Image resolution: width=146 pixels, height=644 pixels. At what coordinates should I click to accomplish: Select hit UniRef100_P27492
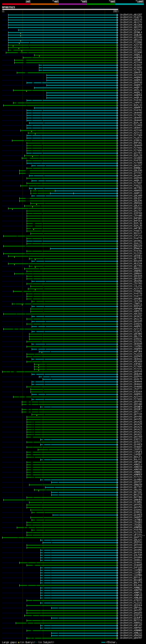click(131, 115)
